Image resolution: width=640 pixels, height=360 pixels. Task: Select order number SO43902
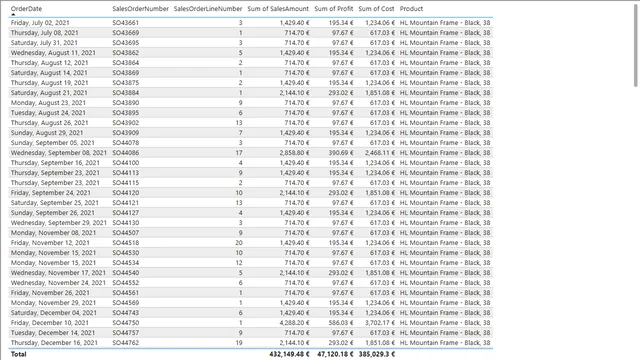coord(126,123)
